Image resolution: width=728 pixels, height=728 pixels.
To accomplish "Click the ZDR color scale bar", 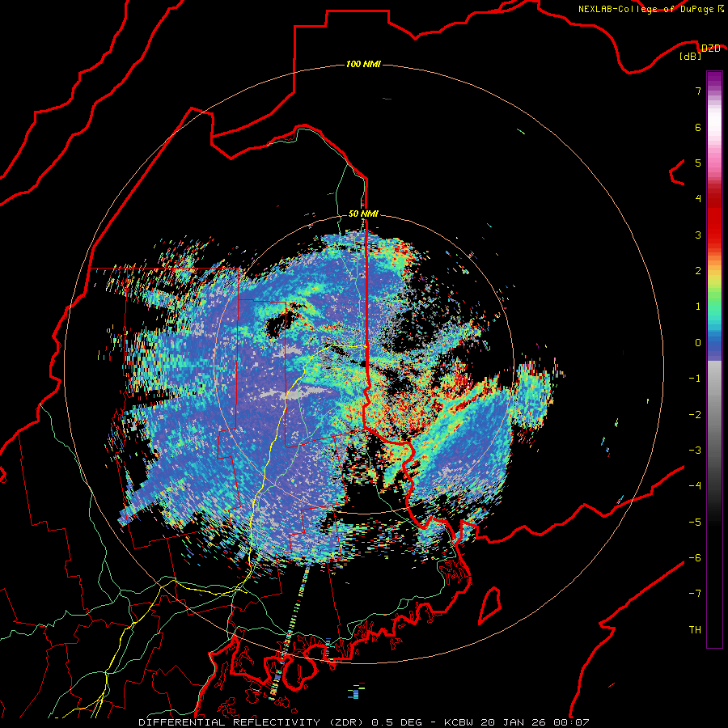I will click(x=714, y=359).
